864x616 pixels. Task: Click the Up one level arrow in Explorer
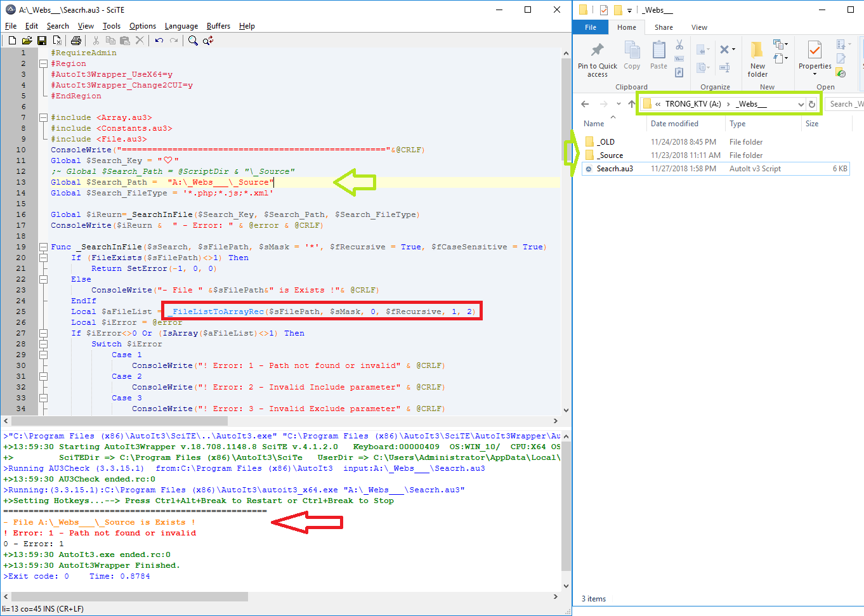coord(632,104)
